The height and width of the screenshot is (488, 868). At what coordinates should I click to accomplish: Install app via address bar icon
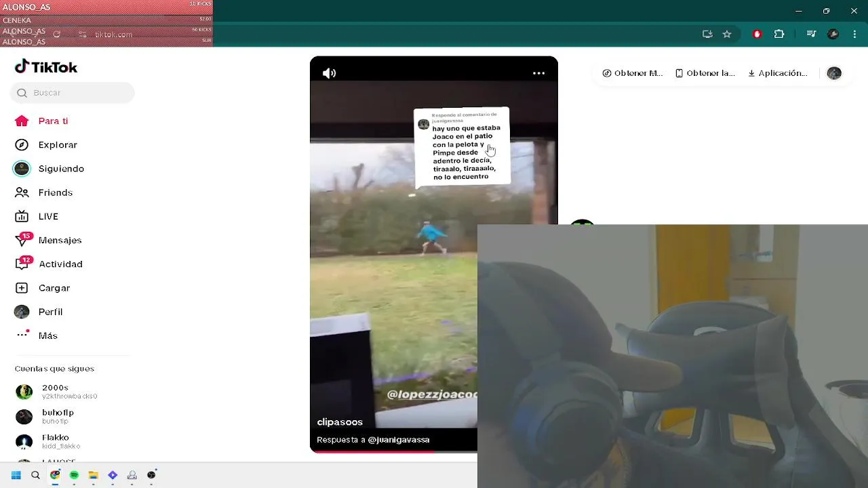pos(707,34)
